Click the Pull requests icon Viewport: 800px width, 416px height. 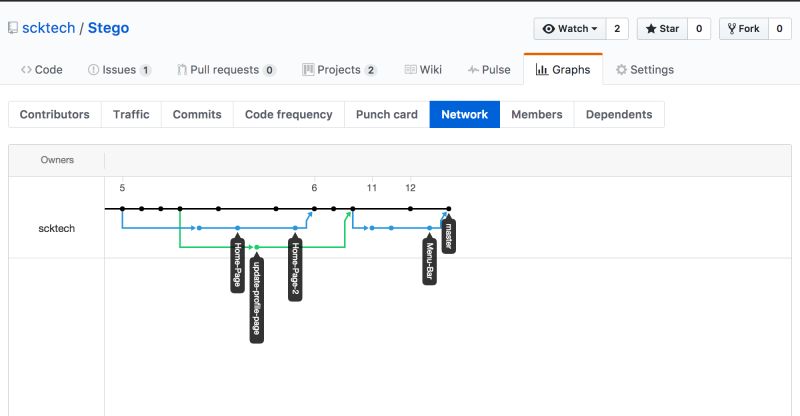(182, 70)
